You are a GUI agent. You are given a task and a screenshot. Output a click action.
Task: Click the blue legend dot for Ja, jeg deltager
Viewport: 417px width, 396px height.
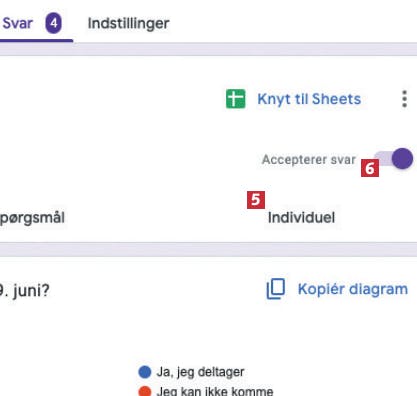[x=145, y=372]
